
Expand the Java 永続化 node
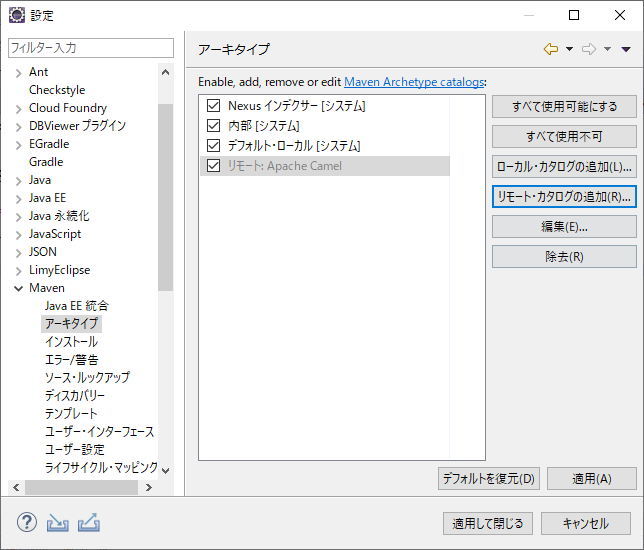(18, 217)
